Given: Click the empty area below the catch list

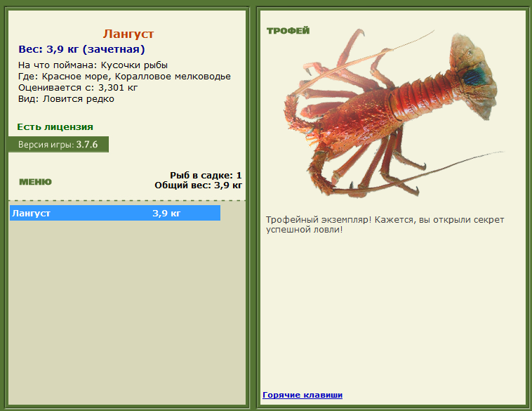Looking at the screenshot, I should tap(127, 313).
